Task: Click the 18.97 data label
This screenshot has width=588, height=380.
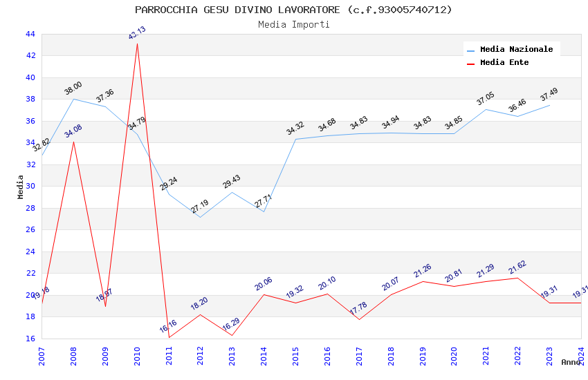Action: [x=104, y=296]
